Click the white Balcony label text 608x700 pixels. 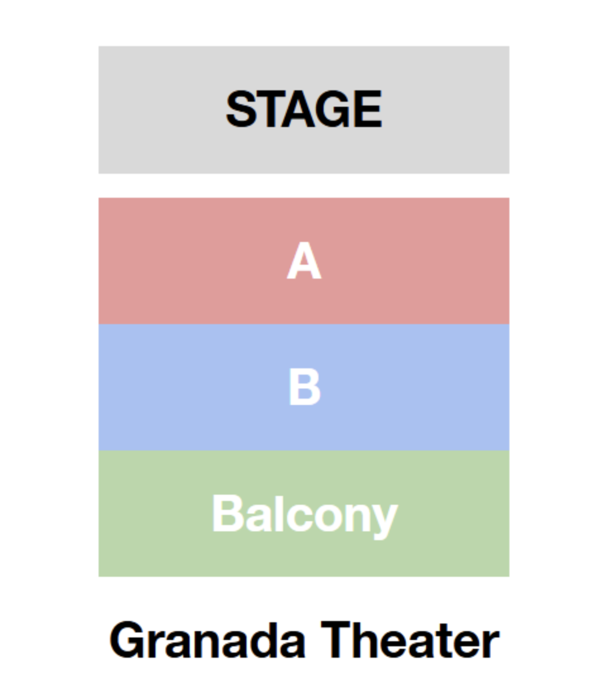click(305, 516)
